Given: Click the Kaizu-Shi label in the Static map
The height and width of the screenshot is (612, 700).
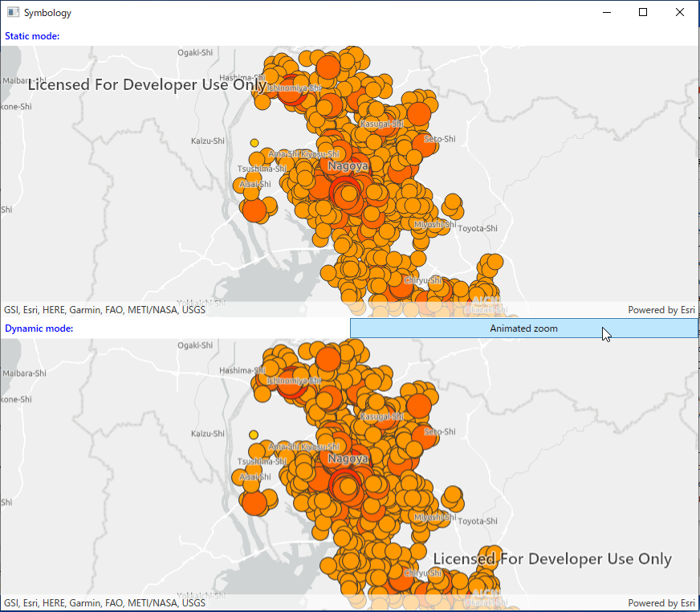Looking at the screenshot, I should click(208, 141).
